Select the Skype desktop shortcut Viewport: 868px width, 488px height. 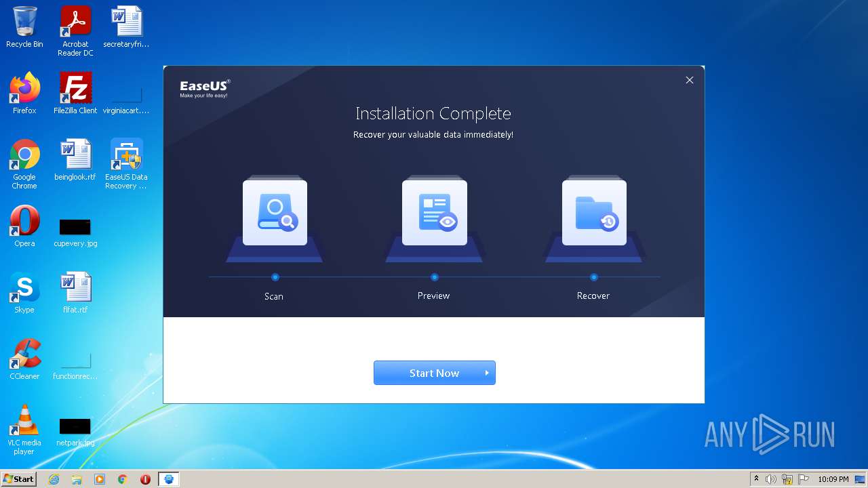24,293
